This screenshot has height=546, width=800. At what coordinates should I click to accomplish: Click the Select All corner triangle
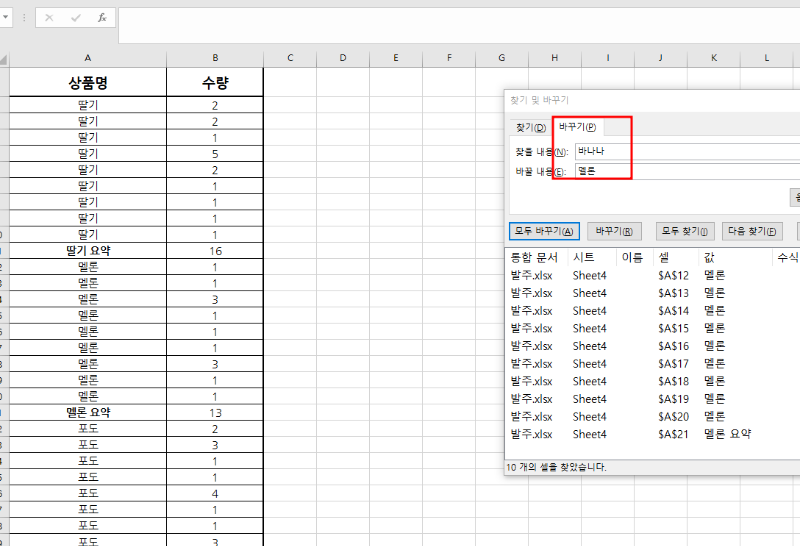coord(4,60)
